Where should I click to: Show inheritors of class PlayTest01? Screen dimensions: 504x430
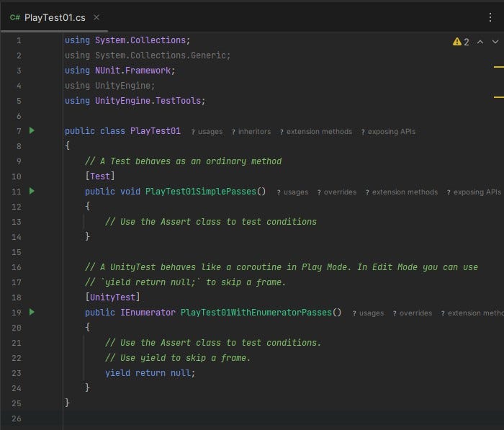251,132
